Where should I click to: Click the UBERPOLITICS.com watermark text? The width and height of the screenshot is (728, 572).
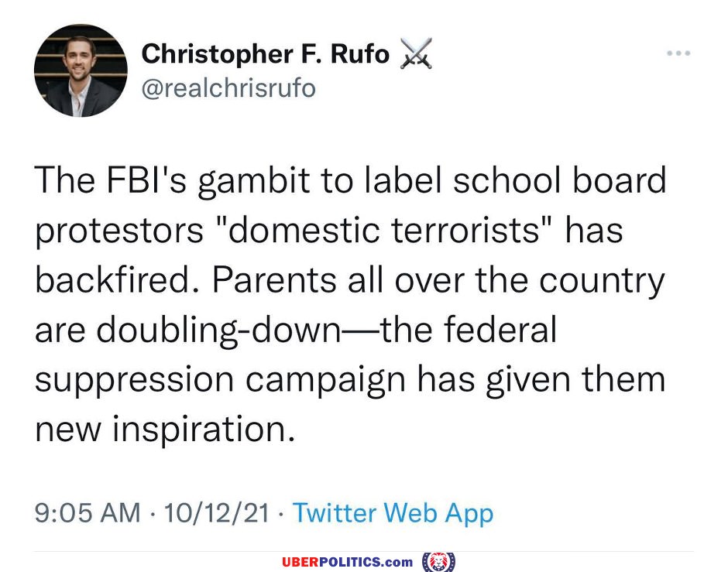347,561
